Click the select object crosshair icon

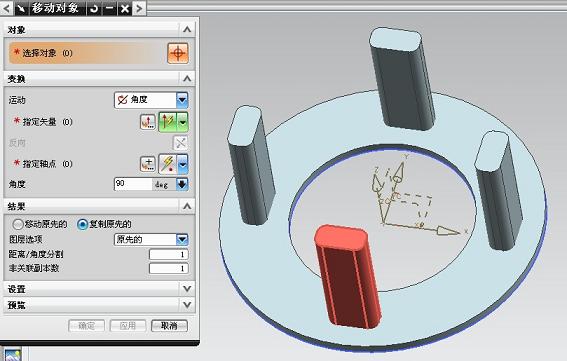pos(178,53)
